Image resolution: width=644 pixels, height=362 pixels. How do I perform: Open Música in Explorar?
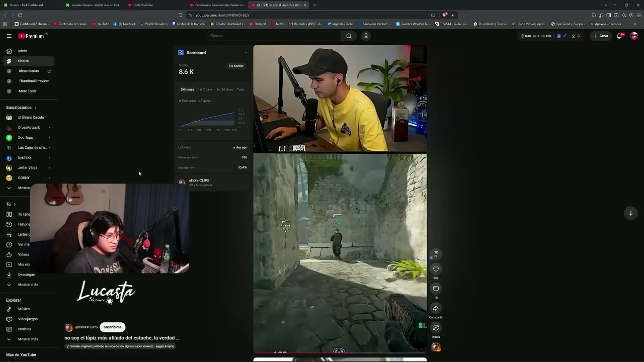pos(24,309)
